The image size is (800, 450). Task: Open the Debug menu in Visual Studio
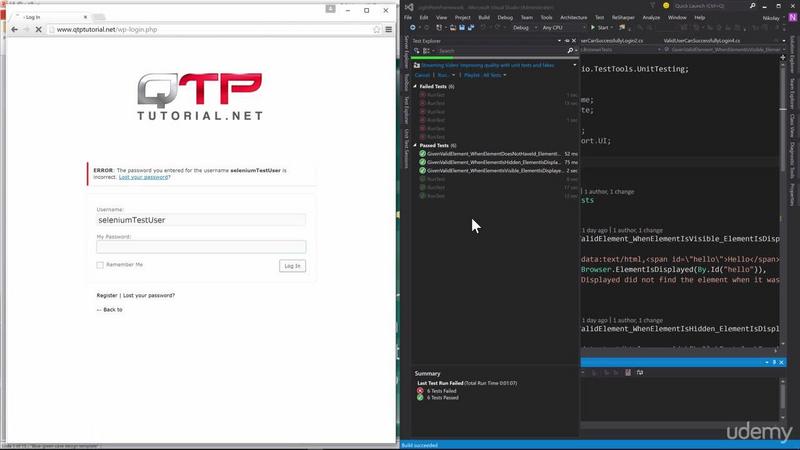(505, 17)
